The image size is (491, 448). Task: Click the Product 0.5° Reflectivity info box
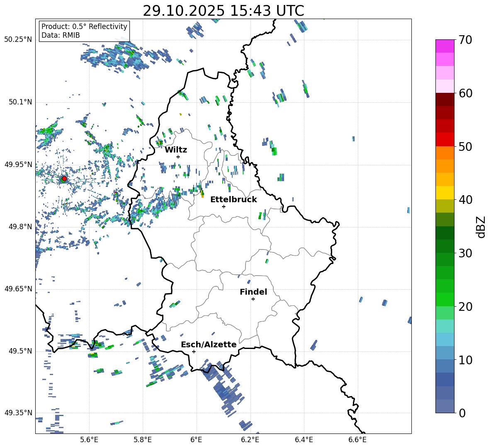[x=84, y=31]
